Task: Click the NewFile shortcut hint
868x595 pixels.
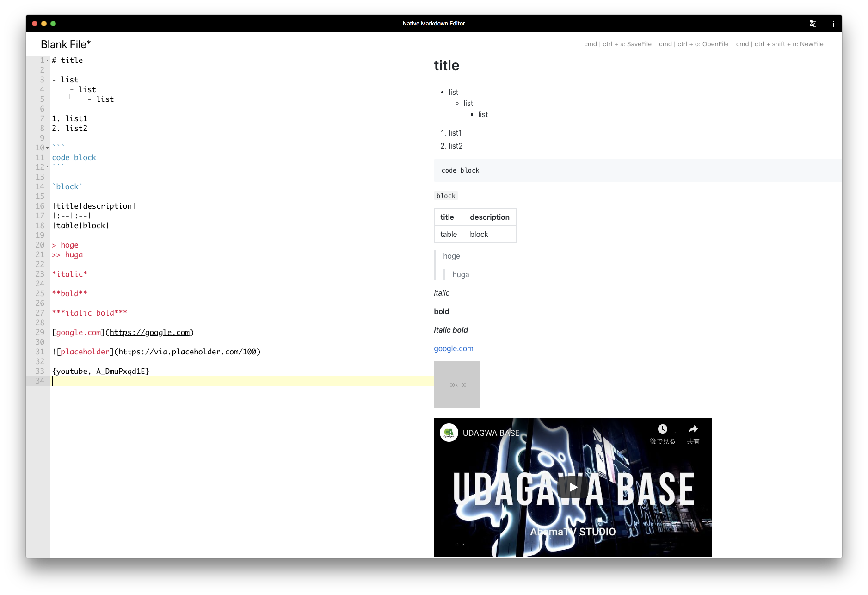Action: pos(779,44)
